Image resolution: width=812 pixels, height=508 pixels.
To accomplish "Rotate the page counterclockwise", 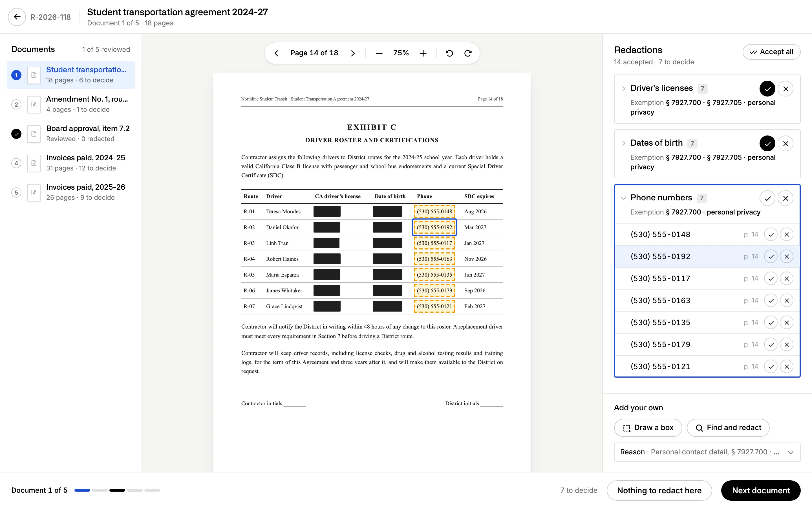I will (449, 53).
